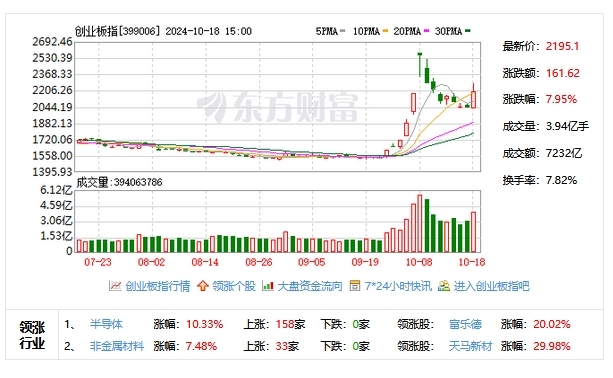Open the 领涨个股 link

(234, 286)
